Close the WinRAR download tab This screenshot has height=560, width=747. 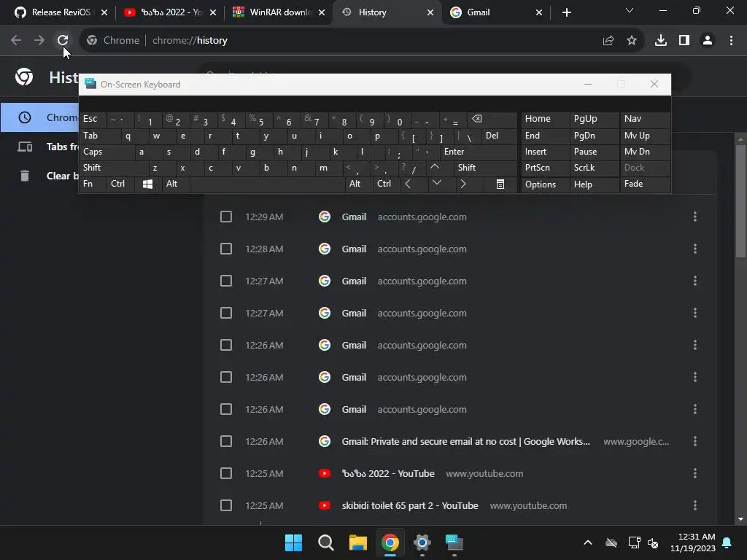[322, 12]
